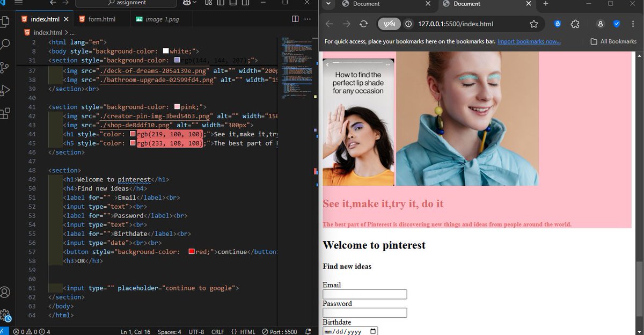This screenshot has height=335, width=644.
Task: Click the deck-of-dreams-205a139e.png path in code
Action: (x=152, y=71)
